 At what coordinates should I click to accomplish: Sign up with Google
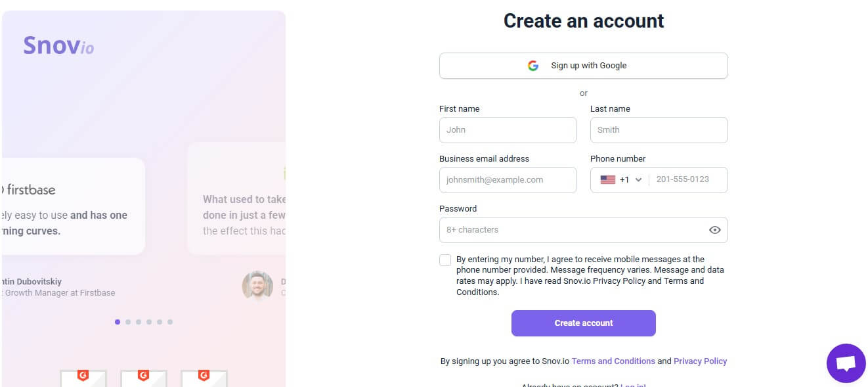pos(583,66)
